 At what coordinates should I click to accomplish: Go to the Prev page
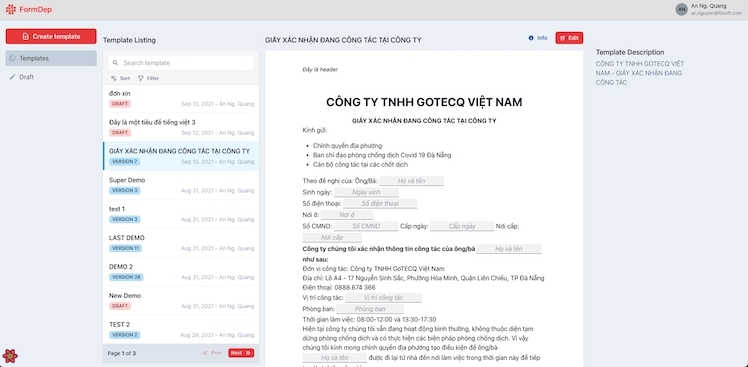tap(212, 353)
